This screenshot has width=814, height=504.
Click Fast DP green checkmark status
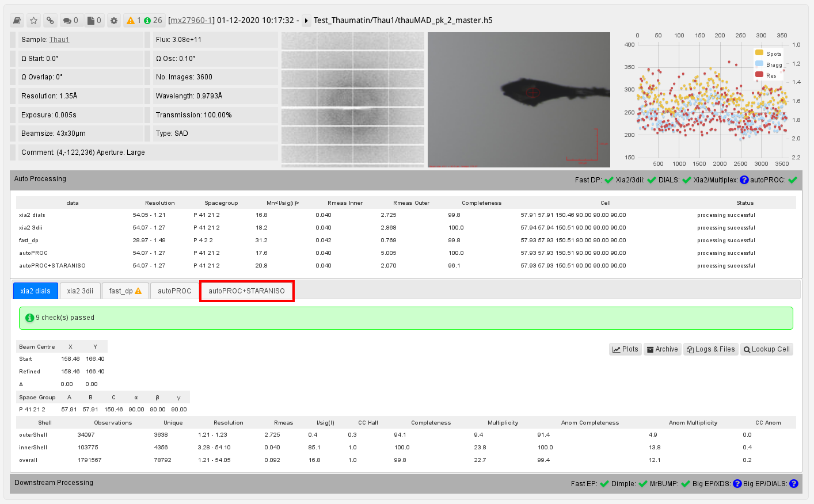[608, 180]
